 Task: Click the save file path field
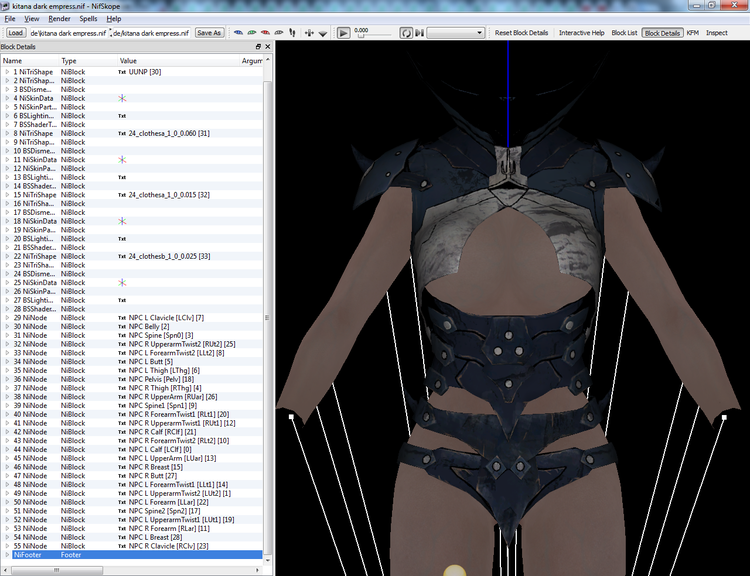tap(151, 33)
